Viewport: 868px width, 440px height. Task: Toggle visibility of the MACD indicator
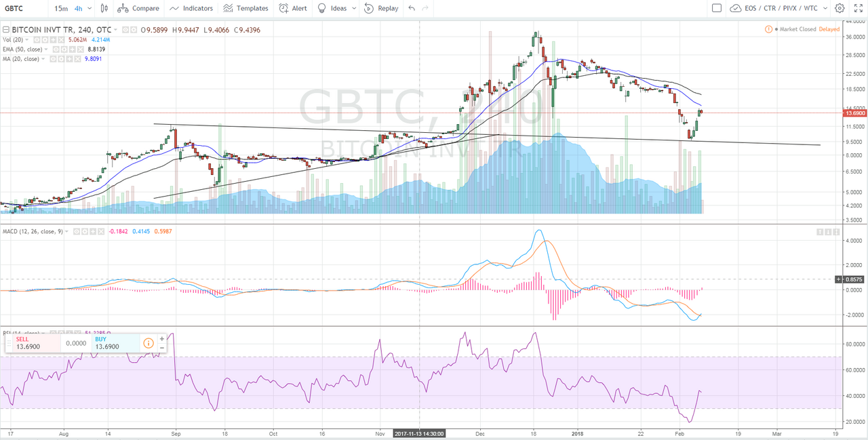[76, 231]
